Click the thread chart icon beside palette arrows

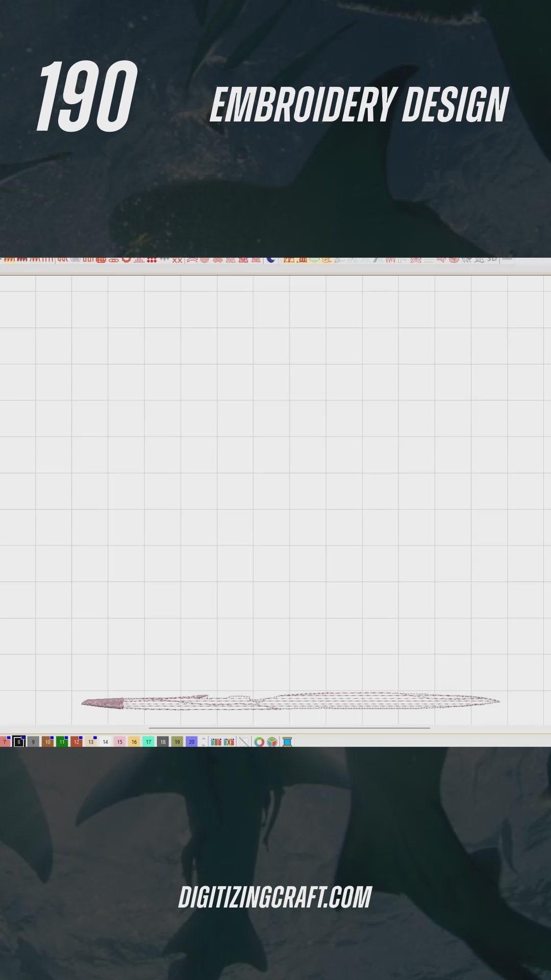click(x=216, y=742)
